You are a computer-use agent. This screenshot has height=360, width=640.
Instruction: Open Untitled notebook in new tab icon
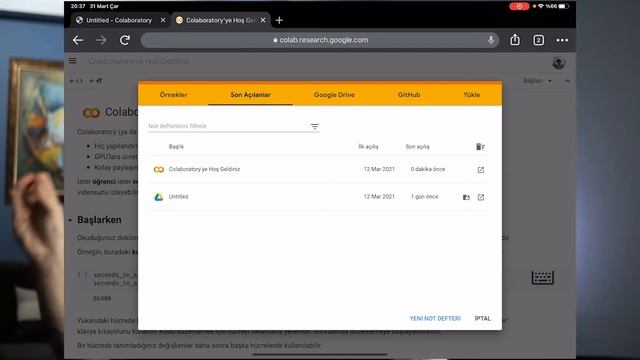[x=481, y=197]
